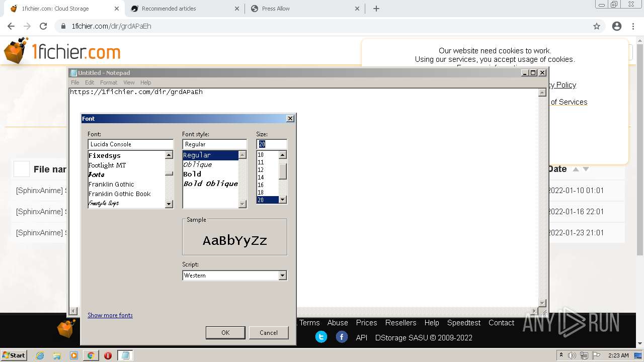Screen dimensions: 644x362
Task: Click Show more fonts link
Action: click(x=110, y=315)
